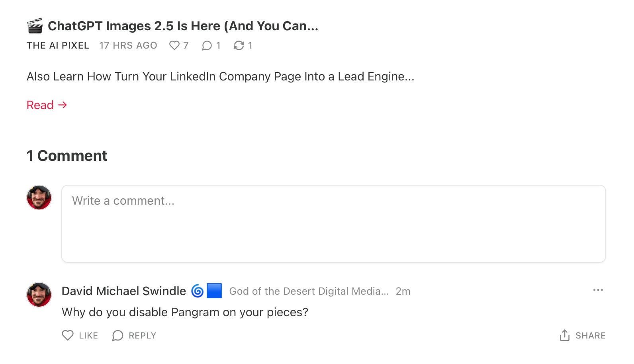Click the restack arrows icon on the post
634x364 pixels.
pyautogui.click(x=239, y=45)
